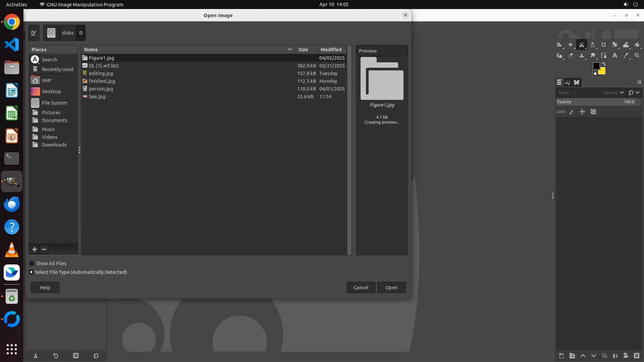Select the Crop tool
Viewport: 644px width, 362px height.
604,45
